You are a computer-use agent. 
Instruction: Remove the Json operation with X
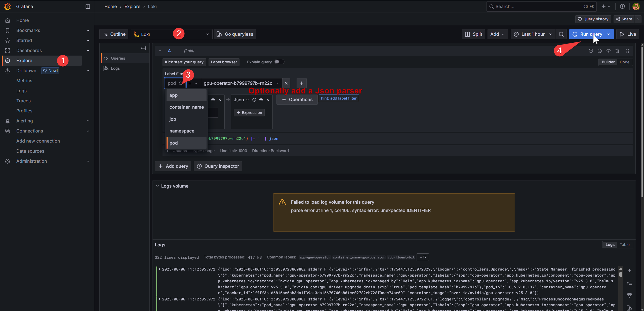point(268,100)
